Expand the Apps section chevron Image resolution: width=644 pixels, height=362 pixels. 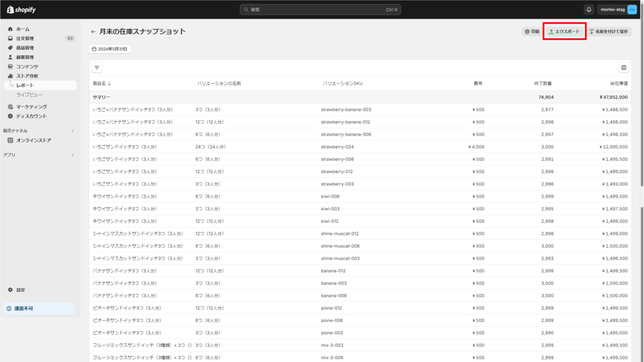pyautogui.click(x=73, y=155)
